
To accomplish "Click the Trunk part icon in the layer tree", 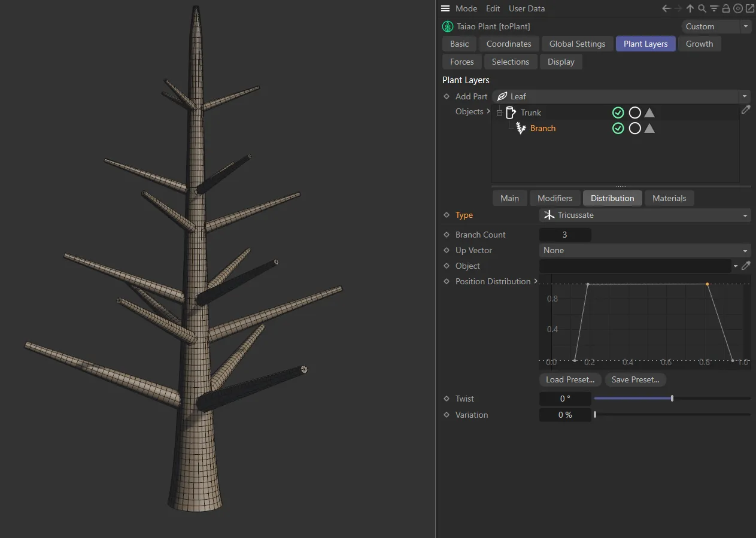I will pyautogui.click(x=511, y=113).
